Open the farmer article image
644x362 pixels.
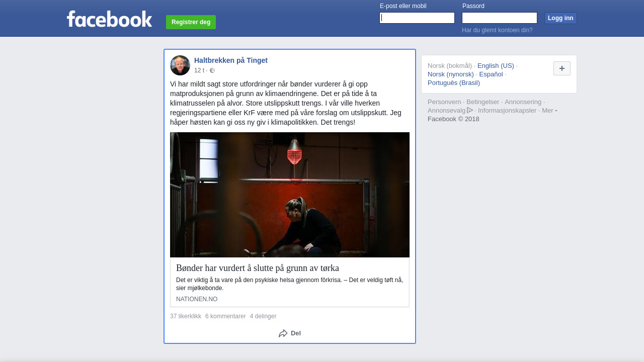coord(290,195)
